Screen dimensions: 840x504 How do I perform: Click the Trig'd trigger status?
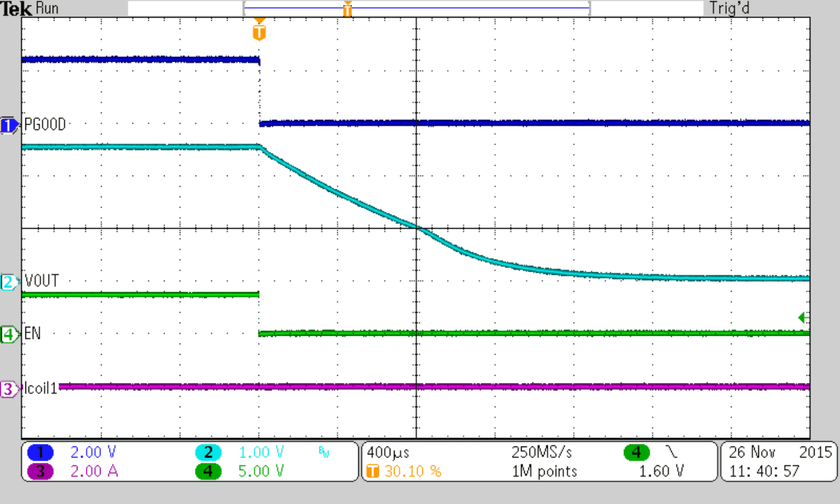coord(729,8)
